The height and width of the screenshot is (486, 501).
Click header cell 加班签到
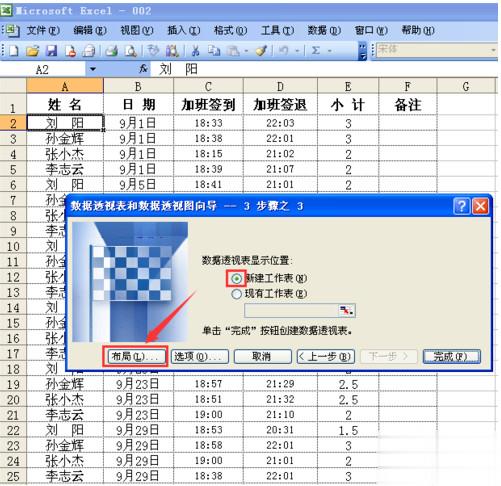[208, 105]
